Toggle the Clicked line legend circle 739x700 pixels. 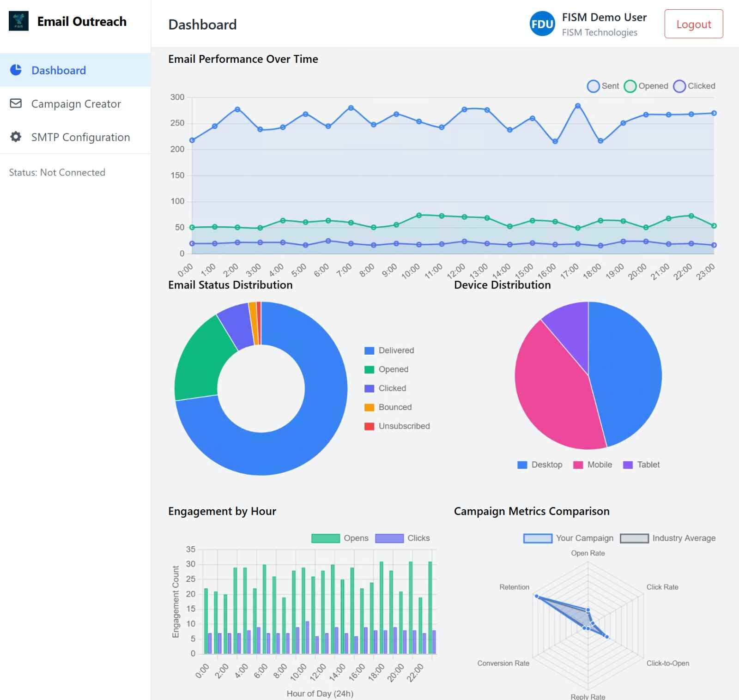coord(679,86)
